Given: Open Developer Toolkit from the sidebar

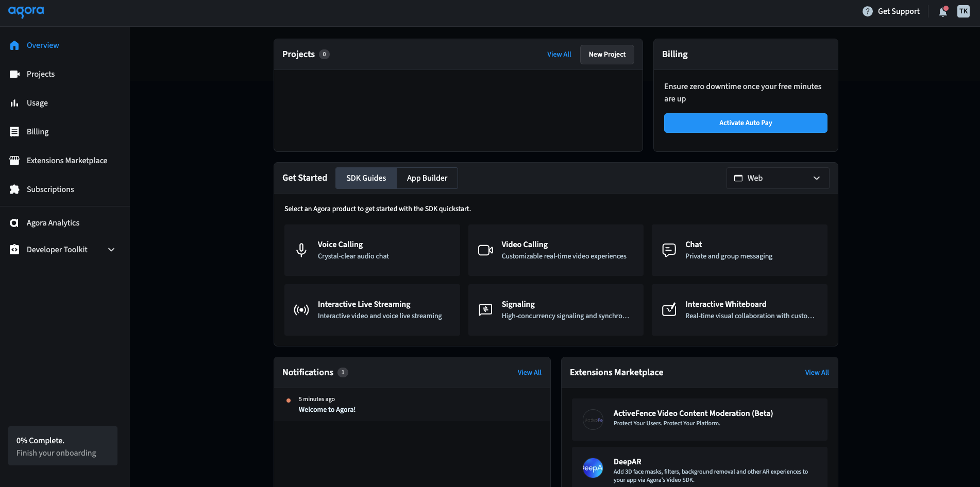Looking at the screenshot, I should 65,250.
